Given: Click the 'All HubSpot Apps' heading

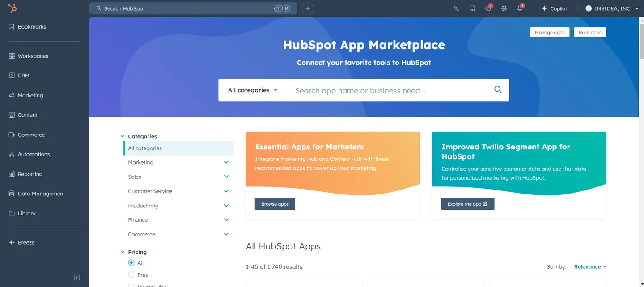Looking at the screenshot, I should 283,246.
